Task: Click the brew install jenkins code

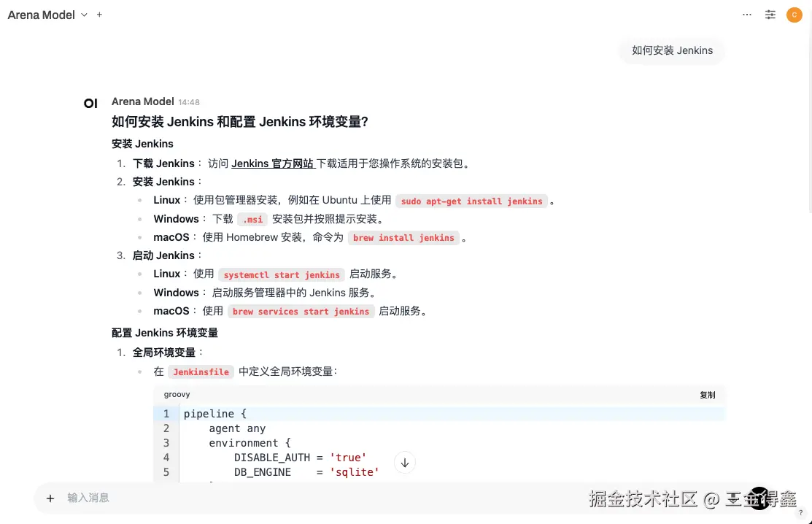Action: pos(403,238)
